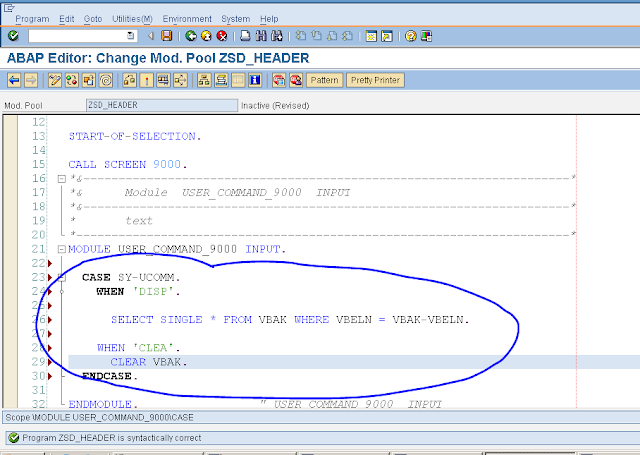Click the Create New Session icon
Image resolution: width=640 pixels, height=455 pixels.
[371, 36]
